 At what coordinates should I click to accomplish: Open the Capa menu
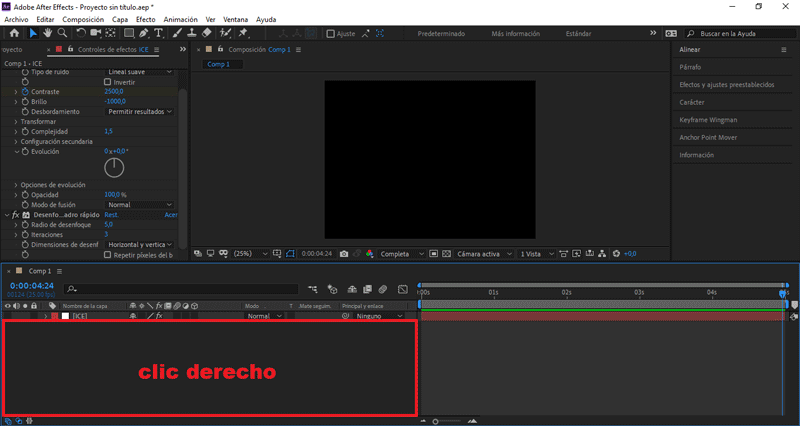(120, 19)
